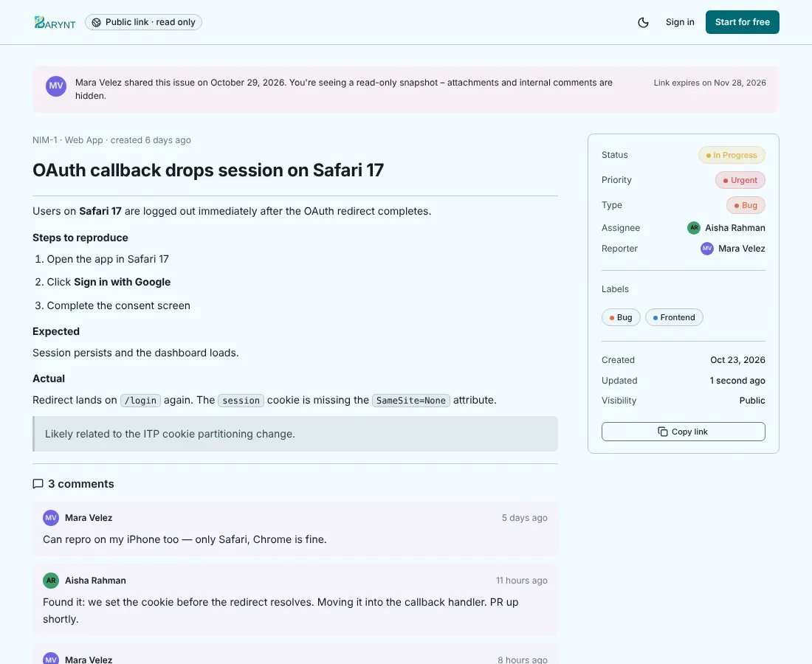Click the Barynt logo
Viewport: 812px width, 664px height.
click(55, 22)
